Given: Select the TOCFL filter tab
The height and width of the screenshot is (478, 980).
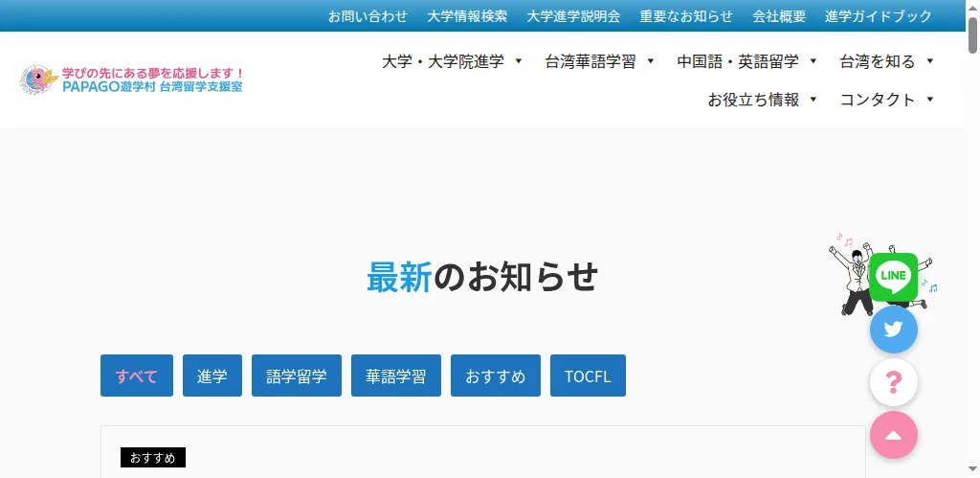Looking at the screenshot, I should [x=588, y=376].
